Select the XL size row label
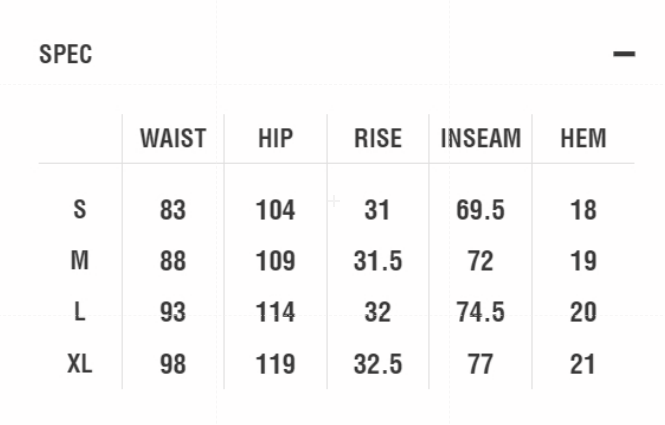Image resolution: width=665 pixels, height=425 pixels. pos(80,364)
